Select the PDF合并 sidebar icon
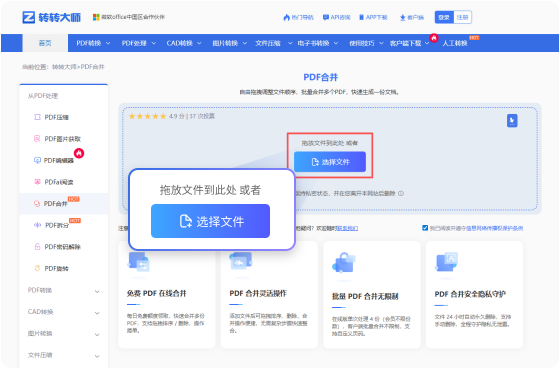The height and width of the screenshot is (369, 560). [x=37, y=204]
